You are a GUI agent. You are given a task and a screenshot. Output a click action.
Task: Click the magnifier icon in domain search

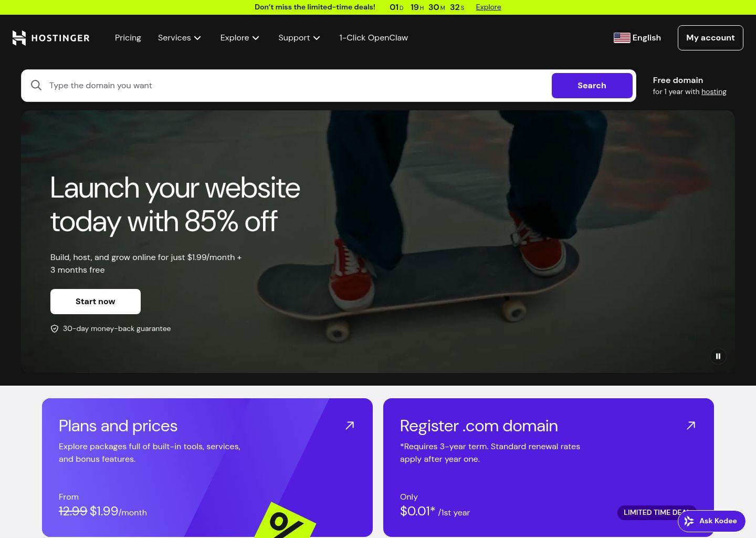[x=36, y=85]
